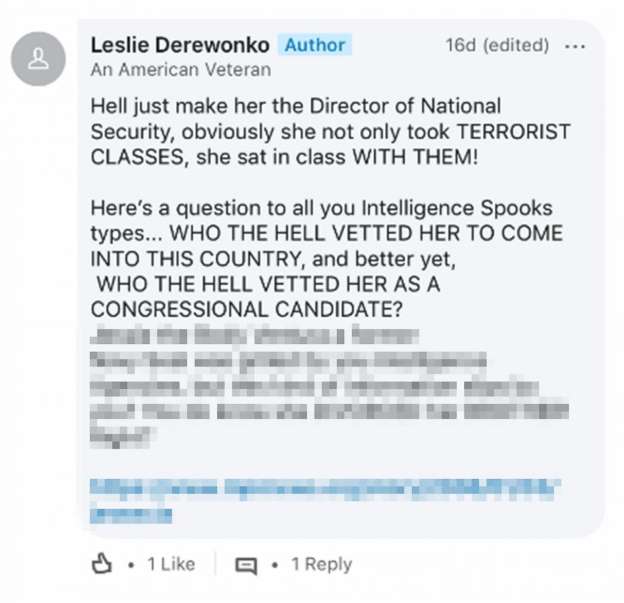Expand the "1 Reply" thread
Image resolution: width=624 pixels, height=603 pixels.
click(322, 565)
